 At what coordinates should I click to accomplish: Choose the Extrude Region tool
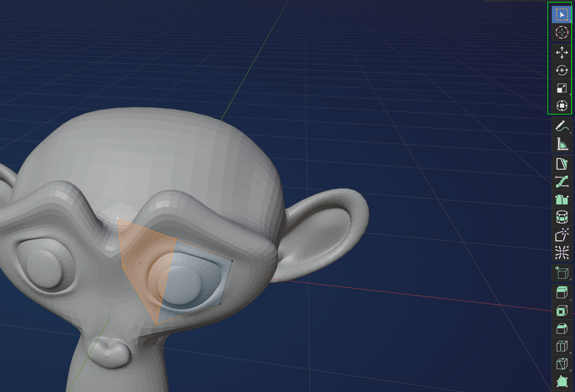(x=562, y=292)
